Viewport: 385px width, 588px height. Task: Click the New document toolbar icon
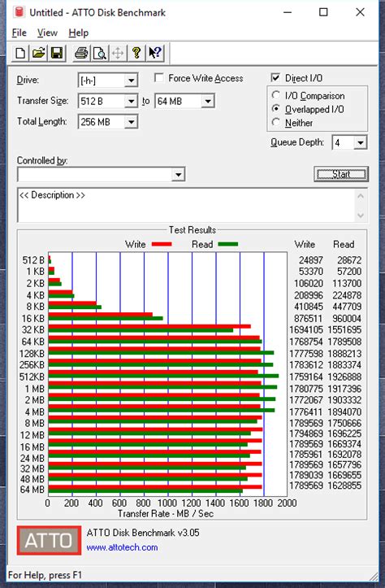(x=20, y=53)
